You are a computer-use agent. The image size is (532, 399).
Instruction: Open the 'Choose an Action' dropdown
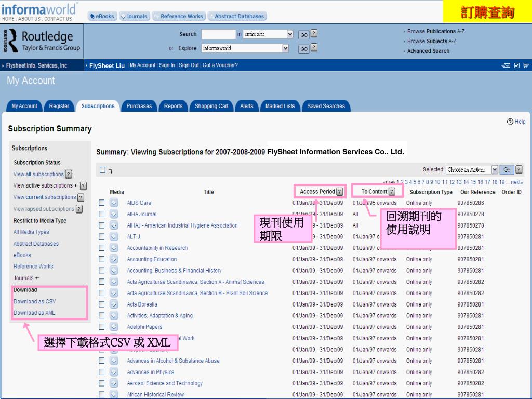click(472, 170)
